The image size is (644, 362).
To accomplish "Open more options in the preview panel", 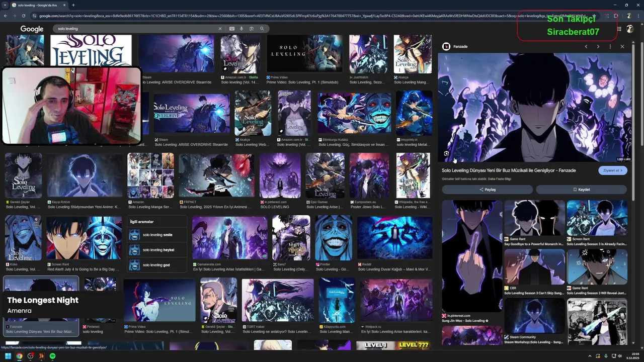I will [610, 46].
